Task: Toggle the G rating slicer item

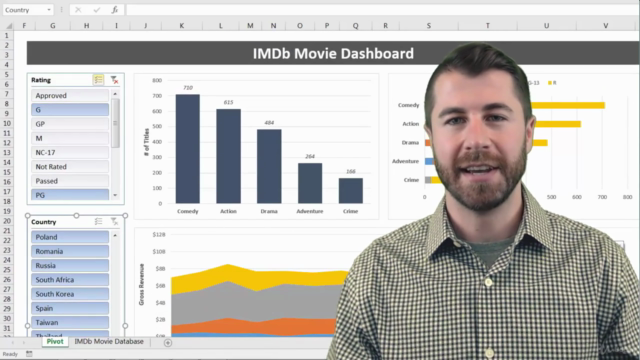Action: click(x=70, y=110)
